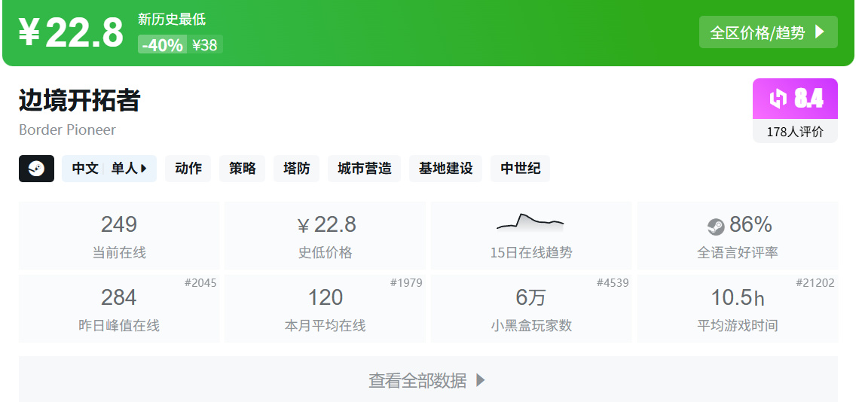Click the 120 本月平均在线 stat card
868x402 pixels.
(325, 309)
